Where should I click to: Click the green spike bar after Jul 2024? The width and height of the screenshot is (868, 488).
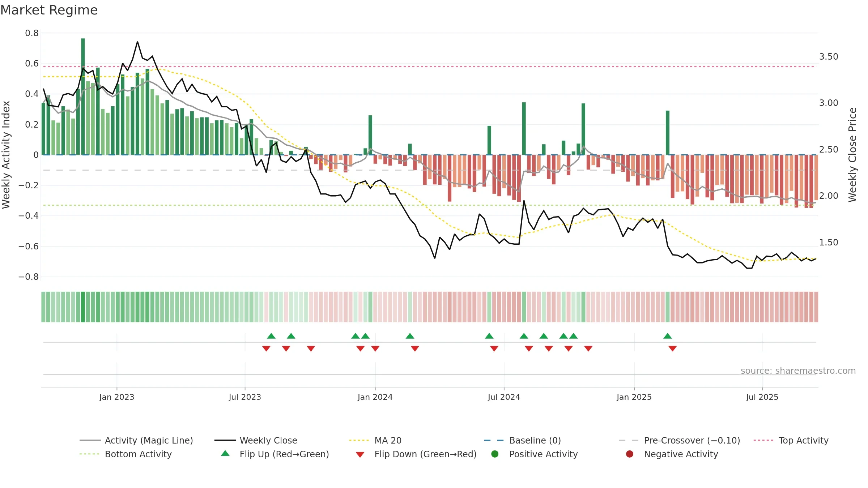(x=524, y=129)
